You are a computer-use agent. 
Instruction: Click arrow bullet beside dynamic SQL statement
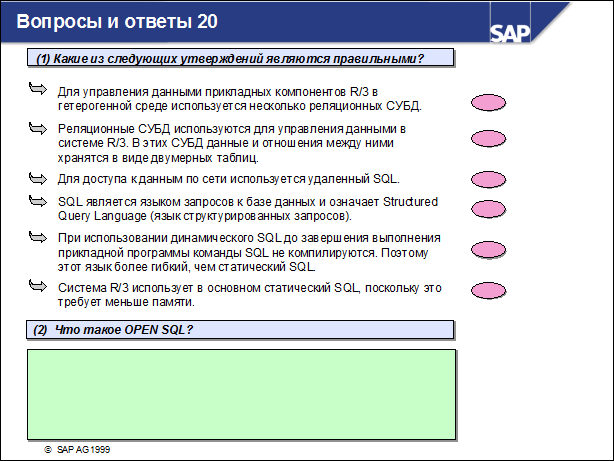point(39,239)
